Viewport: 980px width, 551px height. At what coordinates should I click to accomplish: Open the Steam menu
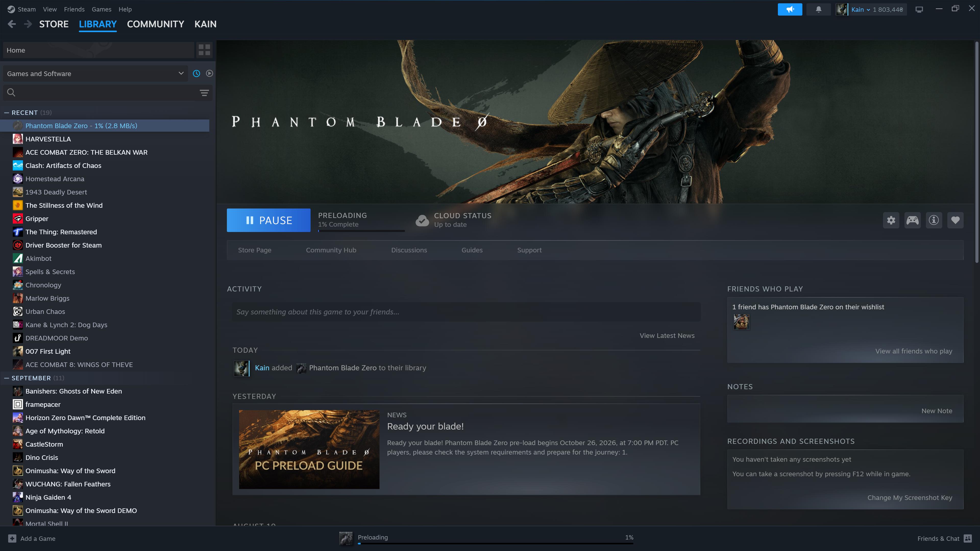tap(27, 9)
